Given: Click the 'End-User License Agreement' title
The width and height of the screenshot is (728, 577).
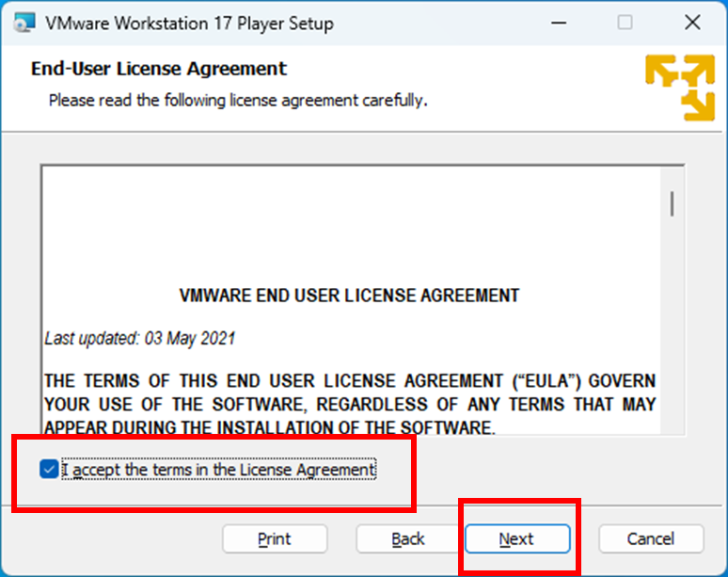Looking at the screenshot, I should pos(159,69).
